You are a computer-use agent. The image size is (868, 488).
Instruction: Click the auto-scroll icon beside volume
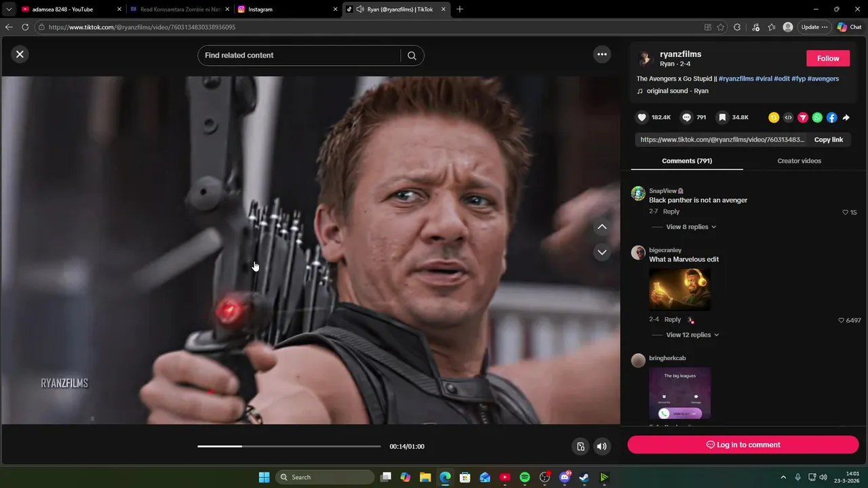pos(580,446)
